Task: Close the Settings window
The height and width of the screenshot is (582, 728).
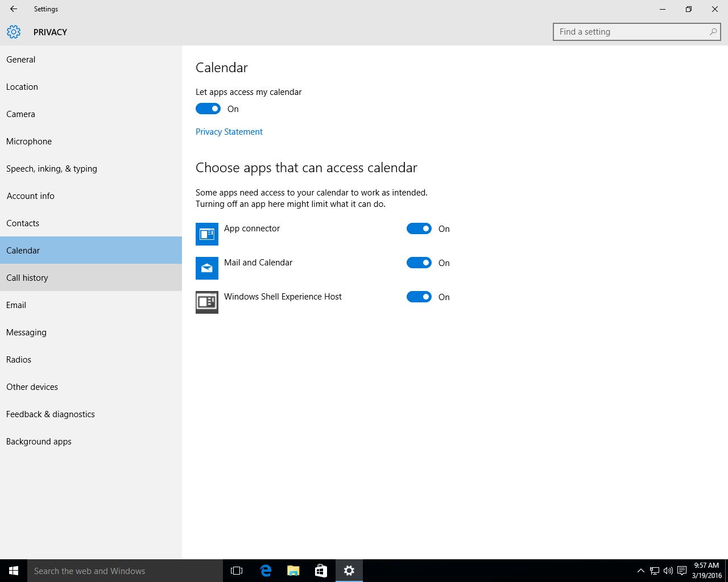Action: click(x=715, y=9)
